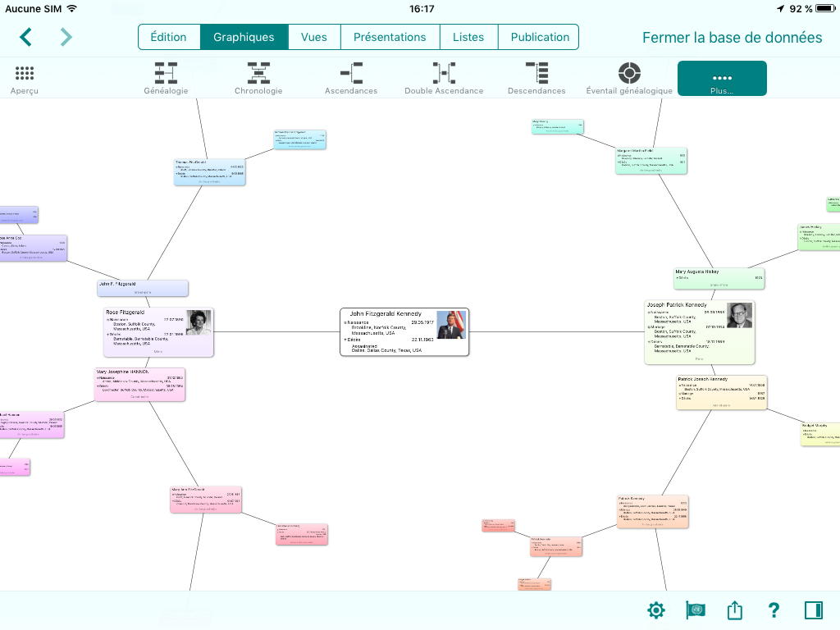The height and width of the screenshot is (630, 840).
Task: Select the Graphiques tab
Action: coord(244,37)
